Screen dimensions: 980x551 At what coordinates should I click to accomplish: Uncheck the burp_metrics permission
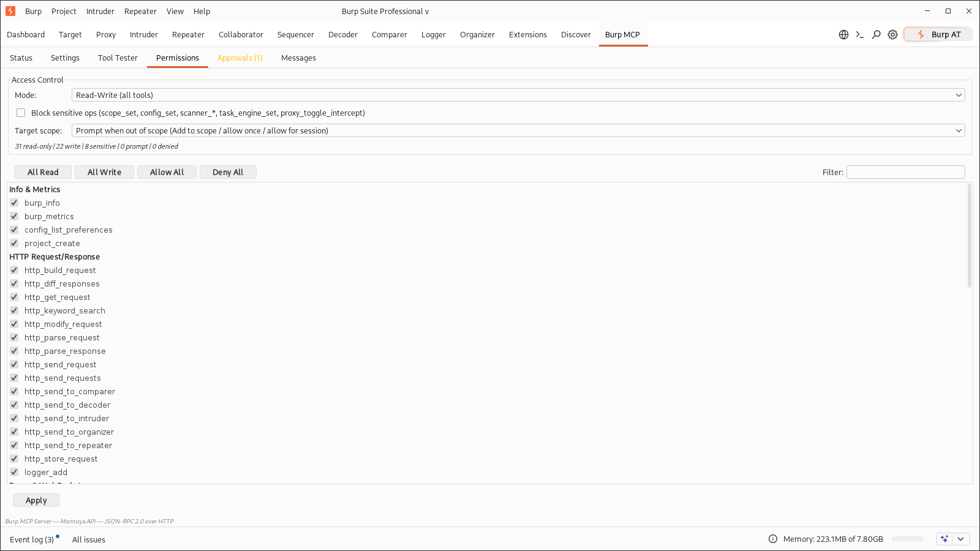pos(14,216)
